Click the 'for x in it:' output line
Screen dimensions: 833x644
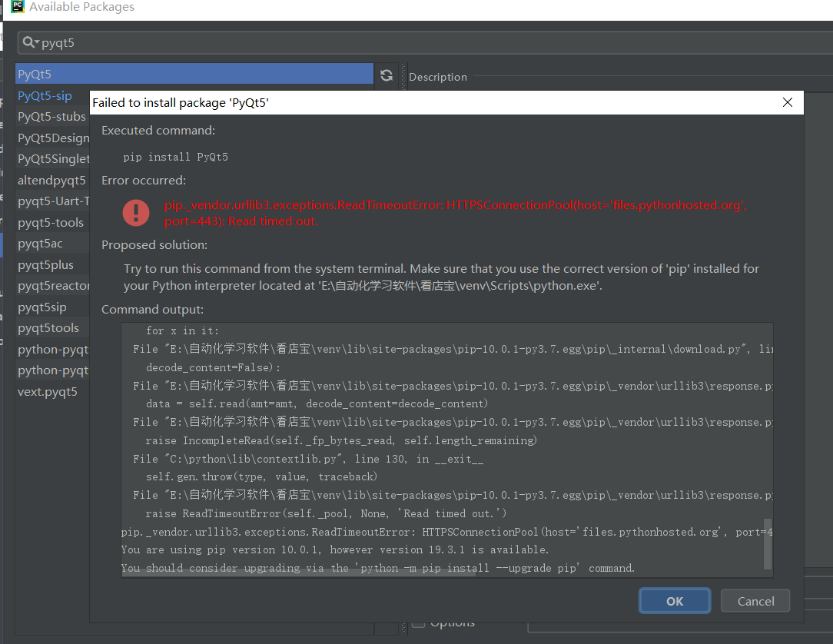coord(182,330)
